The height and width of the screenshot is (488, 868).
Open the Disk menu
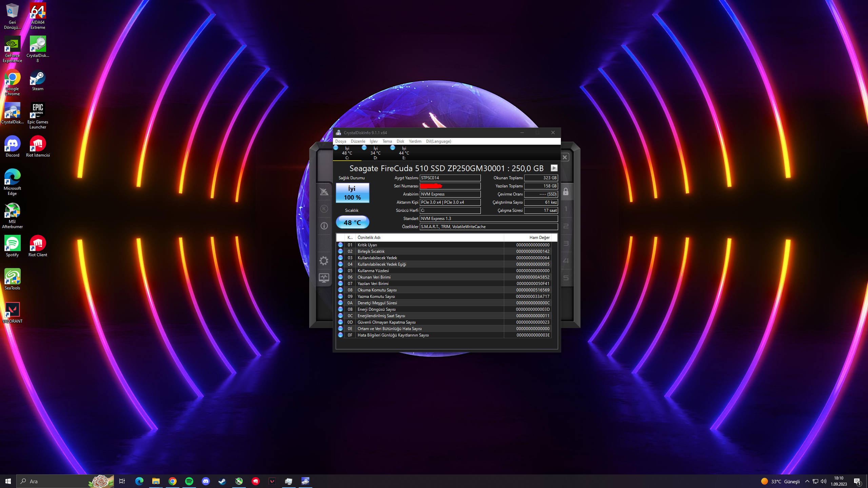(400, 141)
